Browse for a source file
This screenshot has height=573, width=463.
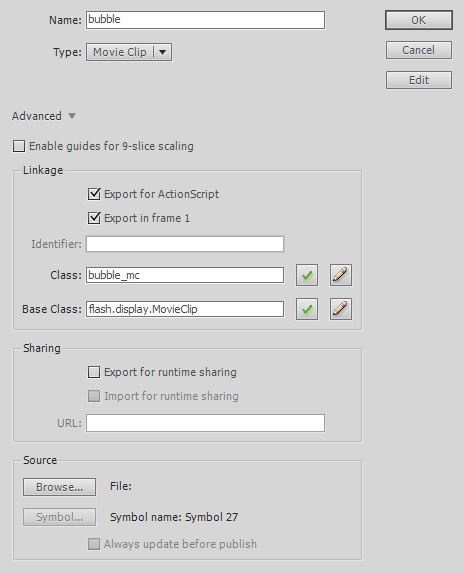tap(60, 487)
